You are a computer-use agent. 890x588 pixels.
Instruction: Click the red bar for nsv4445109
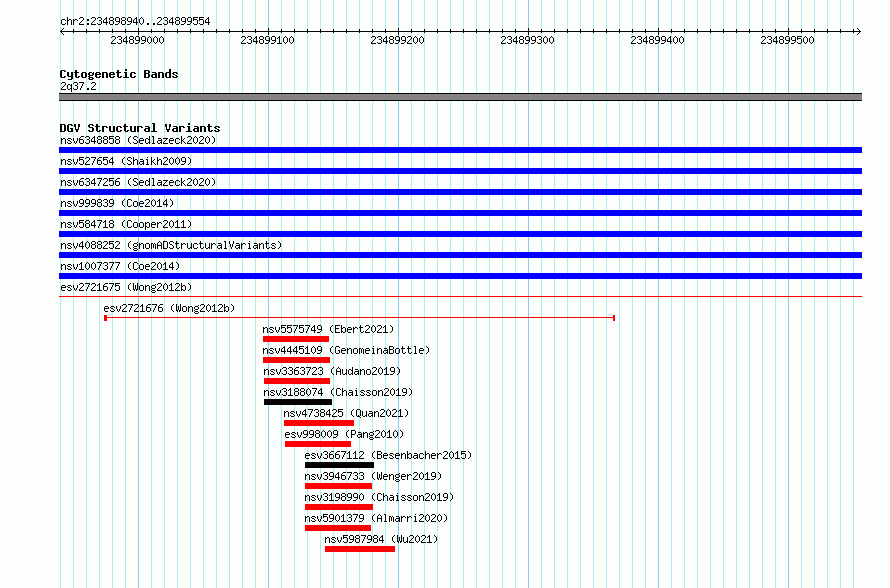[296, 360]
